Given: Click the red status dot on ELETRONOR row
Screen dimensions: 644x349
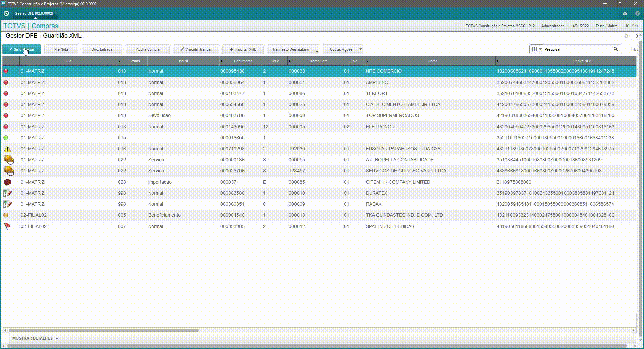Looking at the screenshot, I should point(6,127).
